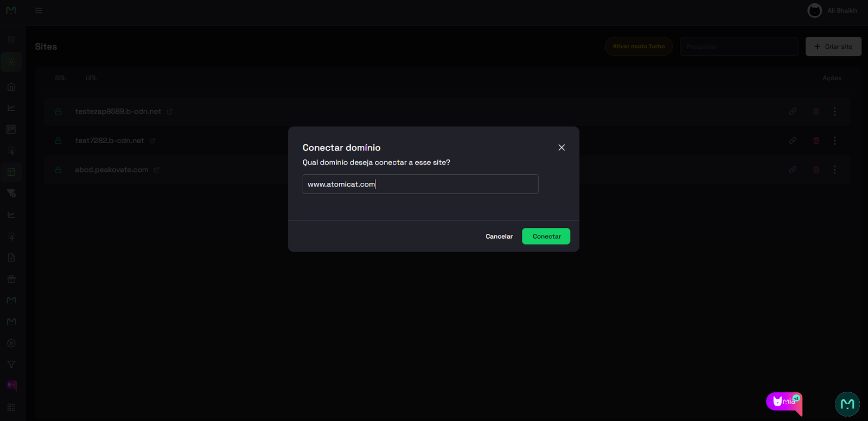Select the abcd.peakovate.com URL text

[x=112, y=170]
